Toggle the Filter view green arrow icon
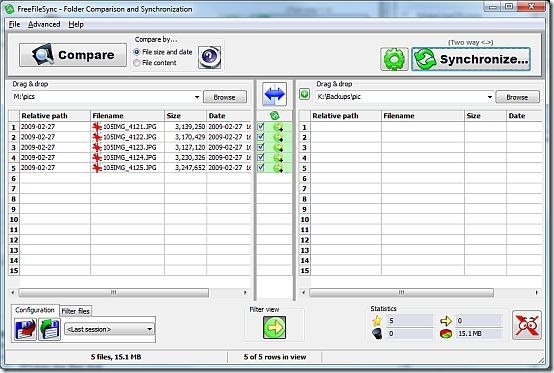Image resolution: width=554 pixels, height=373 pixels. click(x=274, y=327)
